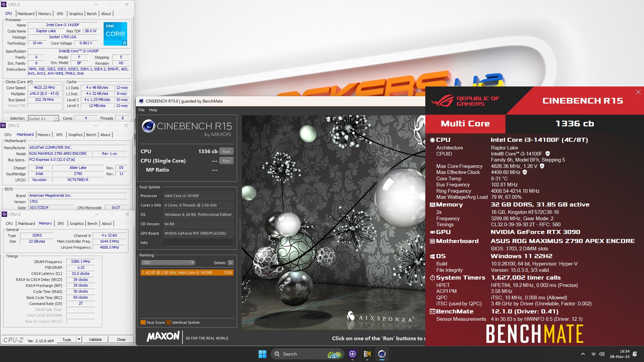Image resolution: width=644 pixels, height=362 pixels.
Task: Open Bench tab in top CPU-Z window
Action: click(92, 14)
